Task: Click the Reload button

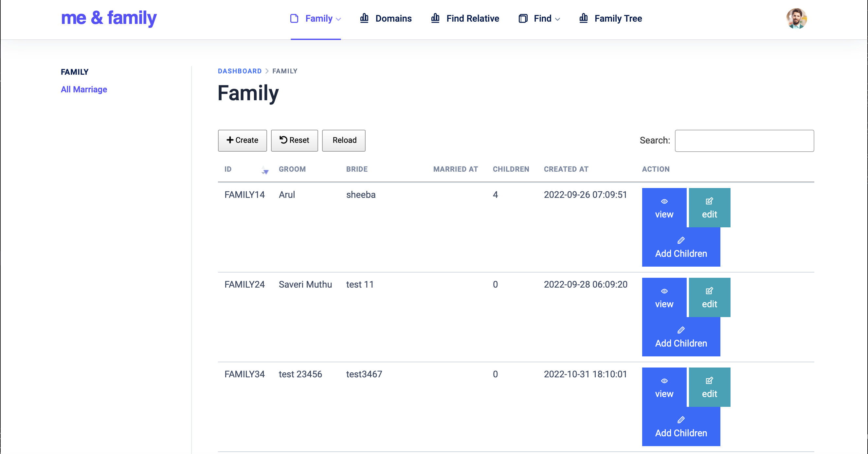Action: coord(343,140)
